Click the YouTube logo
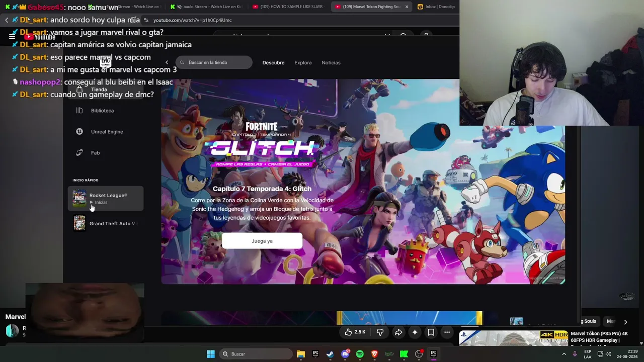Viewport: 644px width, 362px height. (x=40, y=37)
